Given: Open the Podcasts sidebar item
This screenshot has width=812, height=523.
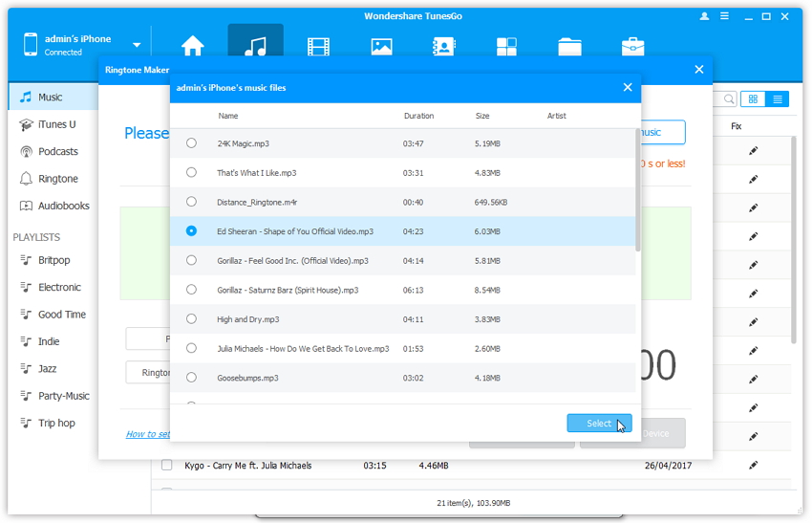Looking at the screenshot, I should (57, 151).
